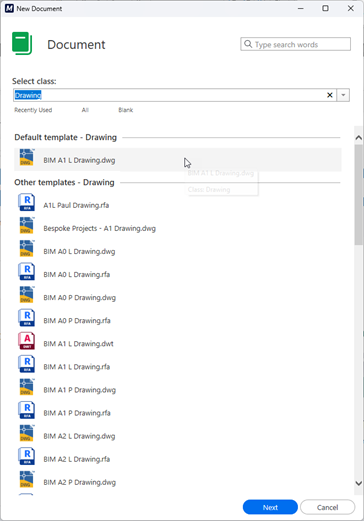Select BIM A1 L Drawing.rfa name
This screenshot has height=521, width=364.
click(x=77, y=367)
